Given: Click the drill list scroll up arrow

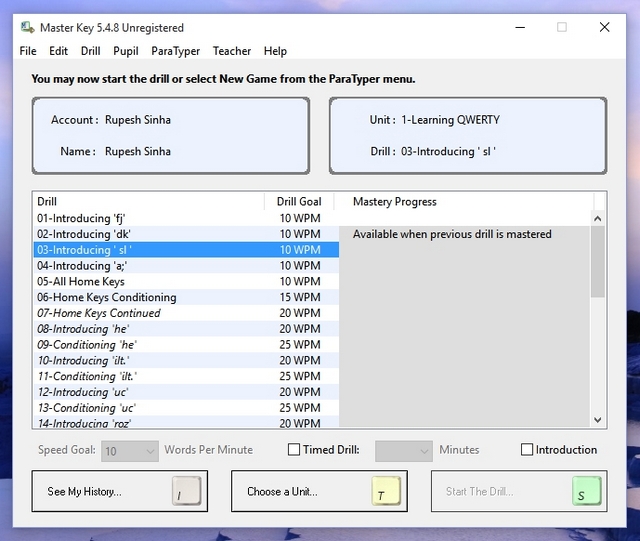Looking at the screenshot, I should [598, 218].
